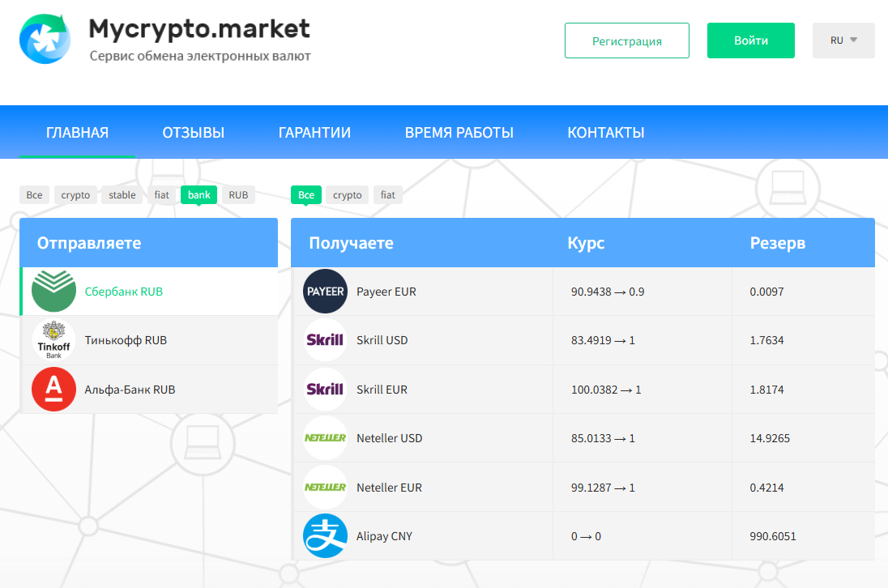Screen dimensions: 888x588
Task: Click the reserve value 0.4214
Action: [766, 488]
